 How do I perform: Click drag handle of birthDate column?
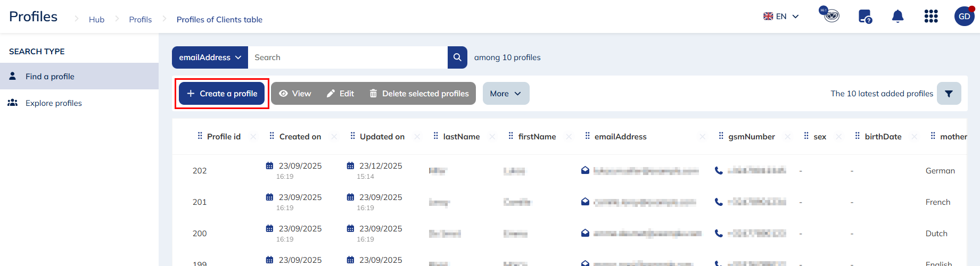pyautogui.click(x=858, y=136)
